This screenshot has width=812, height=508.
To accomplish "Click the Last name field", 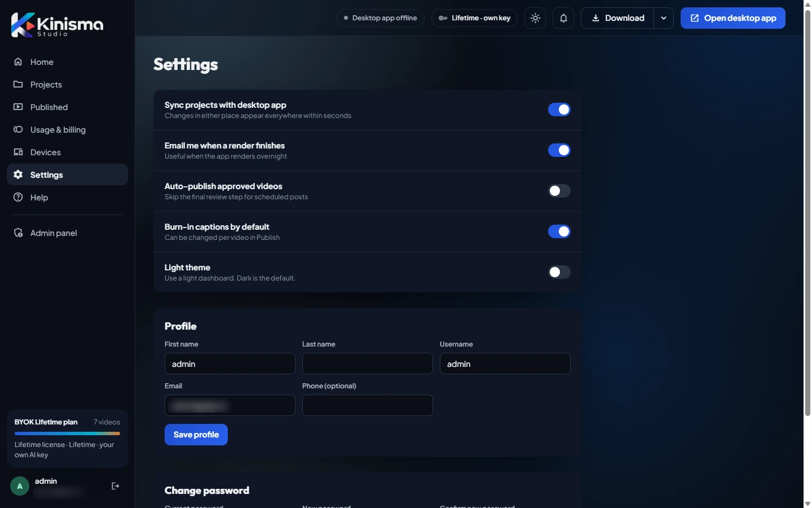I will (x=368, y=364).
